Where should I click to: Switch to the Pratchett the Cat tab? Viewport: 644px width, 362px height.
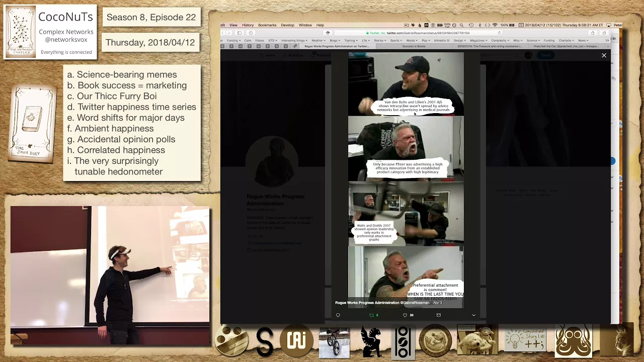pyautogui.click(x=567, y=46)
